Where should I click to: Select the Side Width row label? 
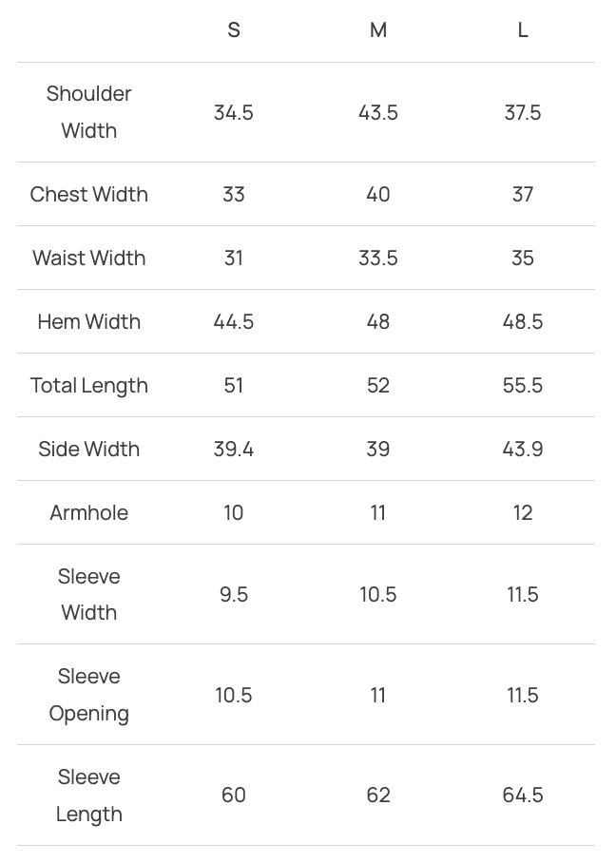(x=89, y=449)
